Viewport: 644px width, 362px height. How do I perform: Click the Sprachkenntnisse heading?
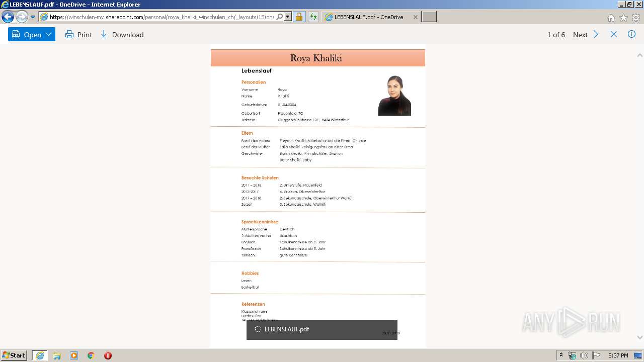tap(260, 222)
